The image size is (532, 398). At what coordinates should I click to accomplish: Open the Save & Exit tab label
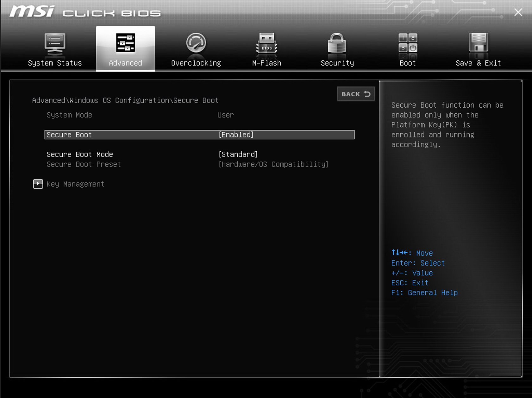click(478, 63)
